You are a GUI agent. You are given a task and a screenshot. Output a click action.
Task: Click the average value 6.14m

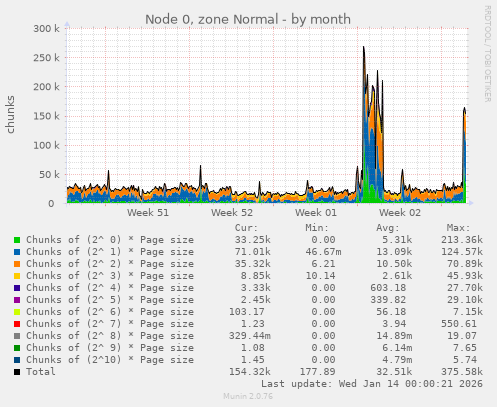pyautogui.click(x=397, y=348)
